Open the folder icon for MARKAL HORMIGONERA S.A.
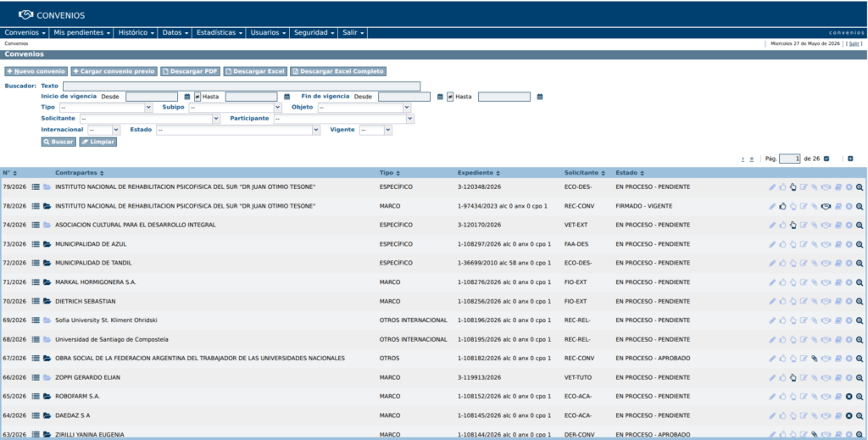The width and height of the screenshot is (868, 440). coord(47,282)
